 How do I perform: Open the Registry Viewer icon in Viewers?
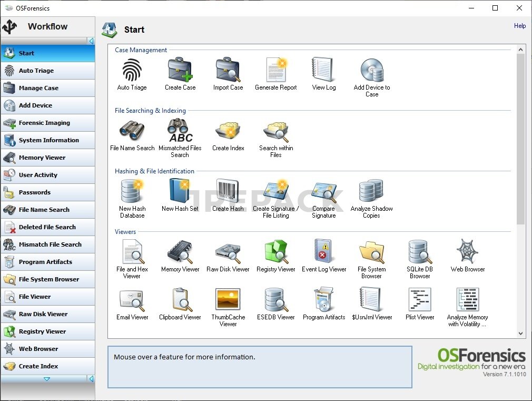pyautogui.click(x=276, y=252)
